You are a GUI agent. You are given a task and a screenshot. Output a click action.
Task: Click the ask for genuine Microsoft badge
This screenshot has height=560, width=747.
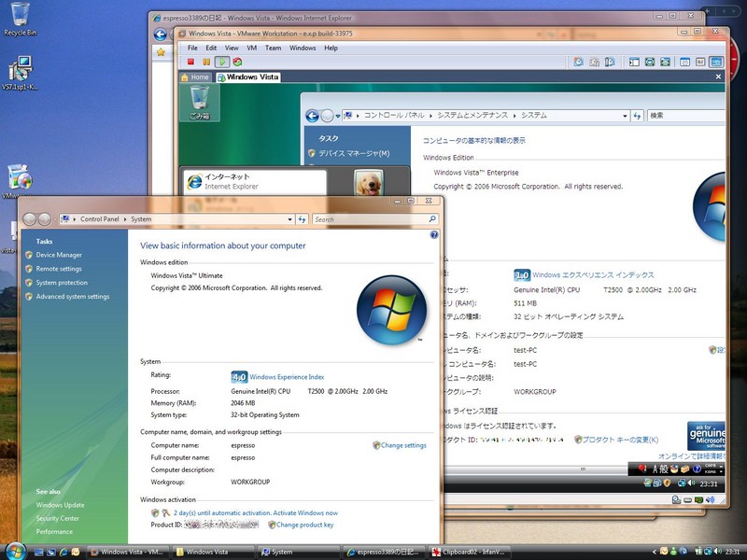707,435
